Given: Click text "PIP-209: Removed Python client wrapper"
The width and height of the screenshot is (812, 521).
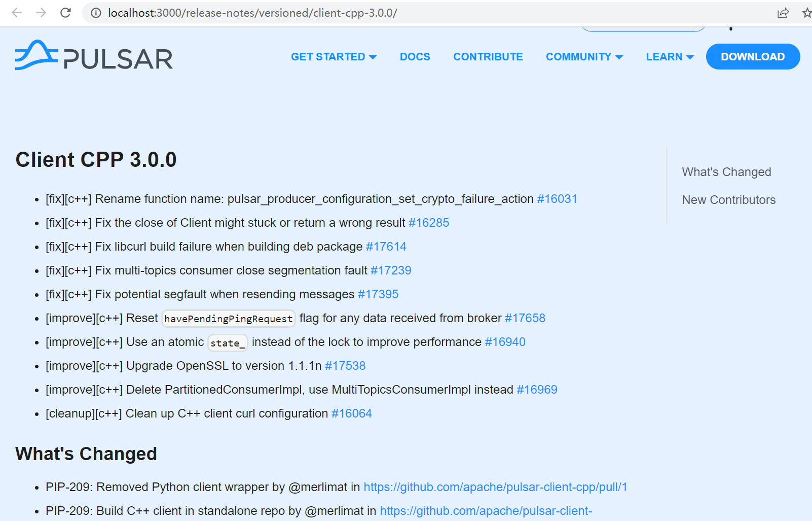Looking at the screenshot, I should pyautogui.click(x=157, y=487).
